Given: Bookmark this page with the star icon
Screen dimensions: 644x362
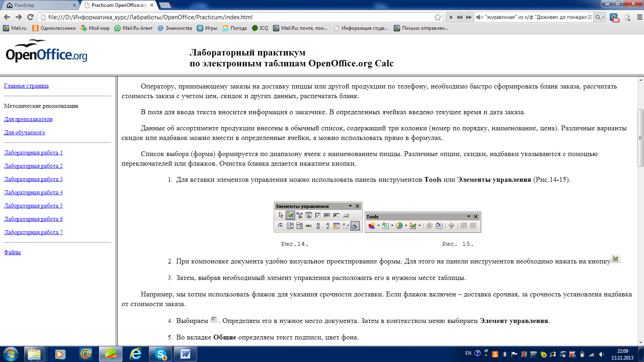Looking at the screenshot, I should click(x=438, y=17).
